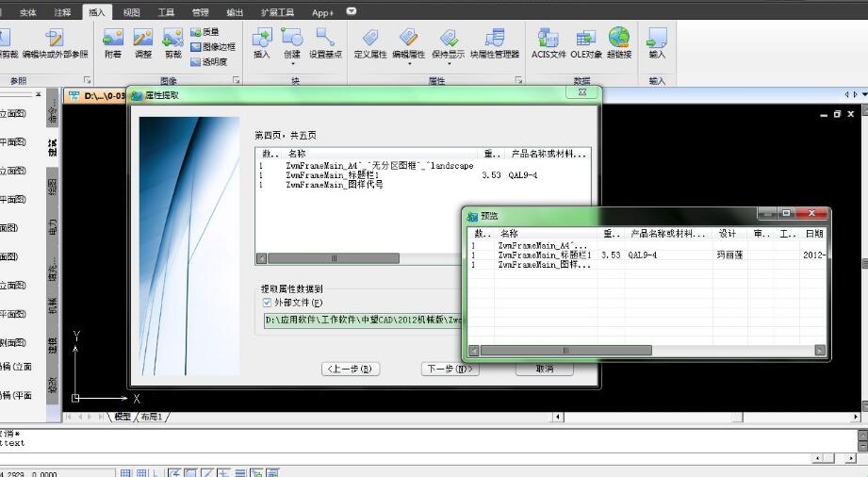The height and width of the screenshot is (477, 868).
Task: Click the QAL9-4 cell in preview
Action: pyautogui.click(x=642, y=255)
